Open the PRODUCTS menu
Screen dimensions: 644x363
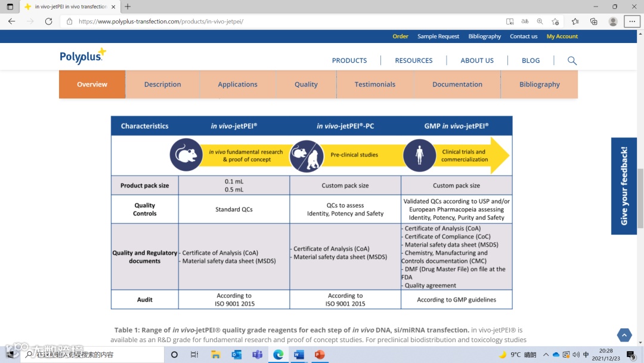349,60
